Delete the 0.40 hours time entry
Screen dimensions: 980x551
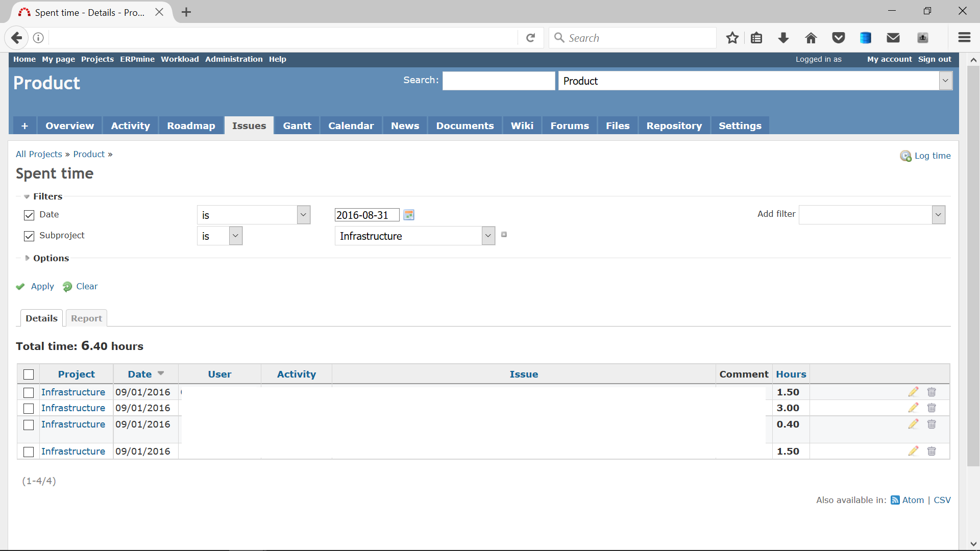pos(932,424)
